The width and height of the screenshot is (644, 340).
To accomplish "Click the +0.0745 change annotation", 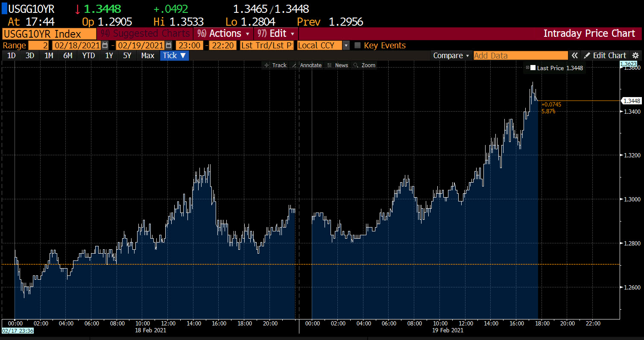I will (x=551, y=104).
